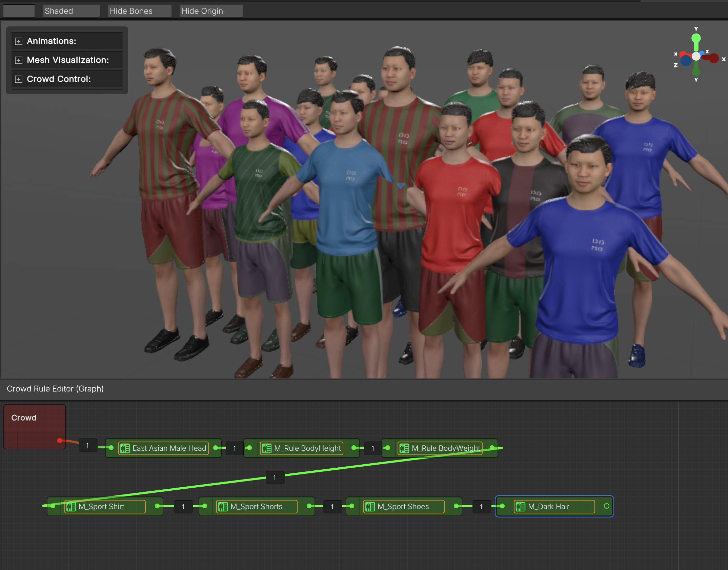Image resolution: width=728 pixels, height=570 pixels.
Task: Toggle the Hide Origin button
Action: [211, 11]
